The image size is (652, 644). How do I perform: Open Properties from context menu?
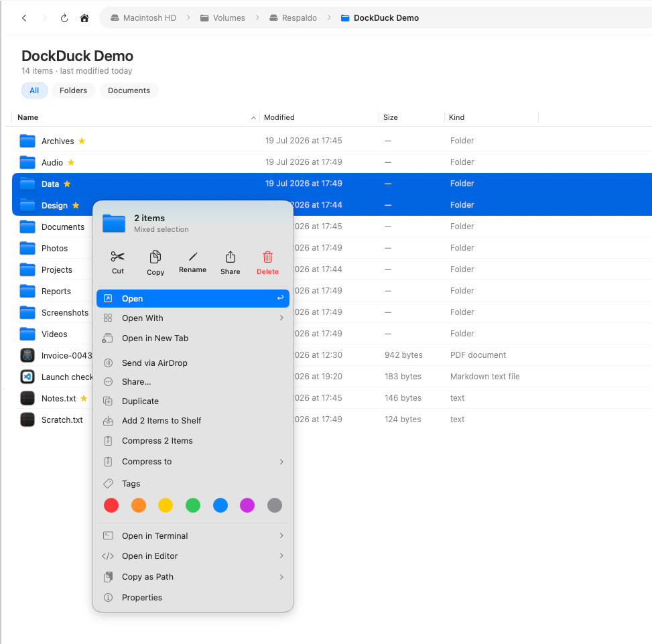[193, 598]
